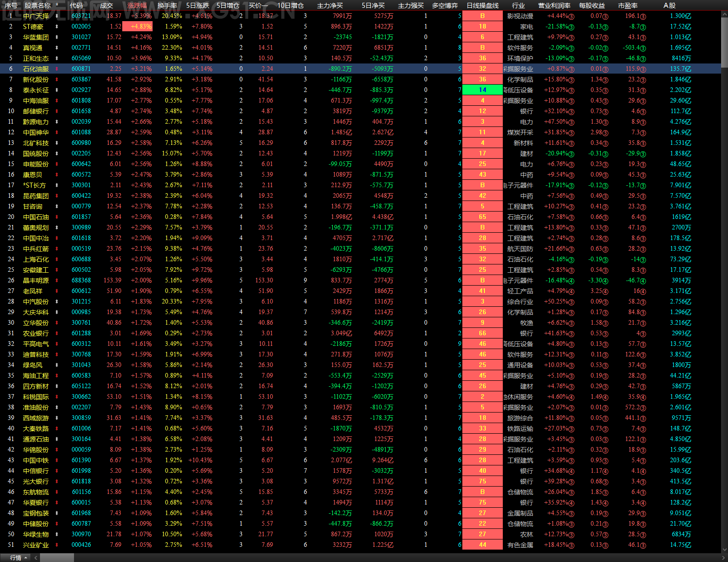
Task: Click the horizontal scrollbar left arrow
Action: coord(36,557)
